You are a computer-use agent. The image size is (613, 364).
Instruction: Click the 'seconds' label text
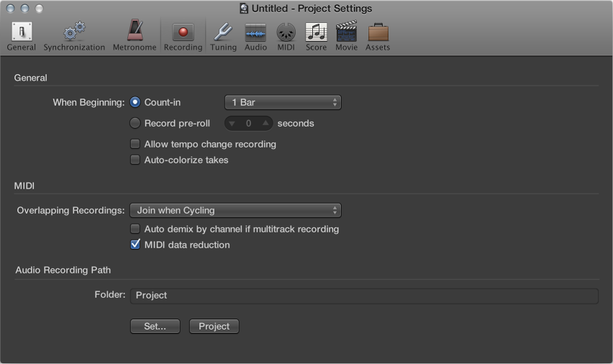coord(296,123)
